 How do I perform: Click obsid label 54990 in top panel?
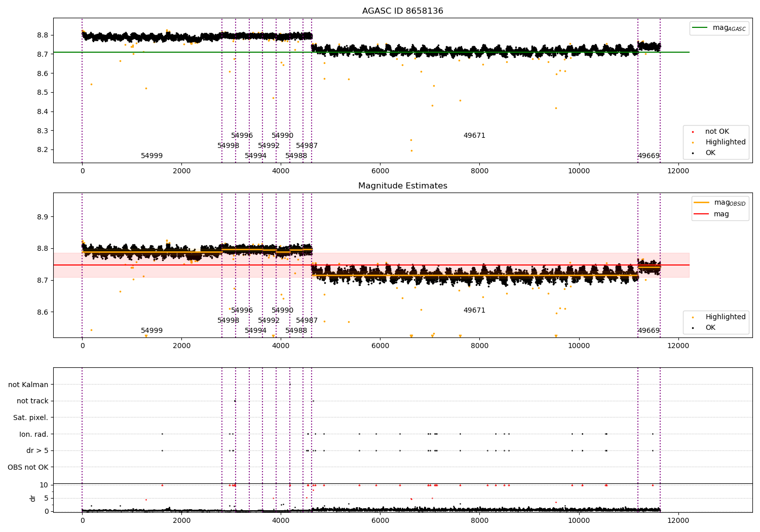pos(282,136)
